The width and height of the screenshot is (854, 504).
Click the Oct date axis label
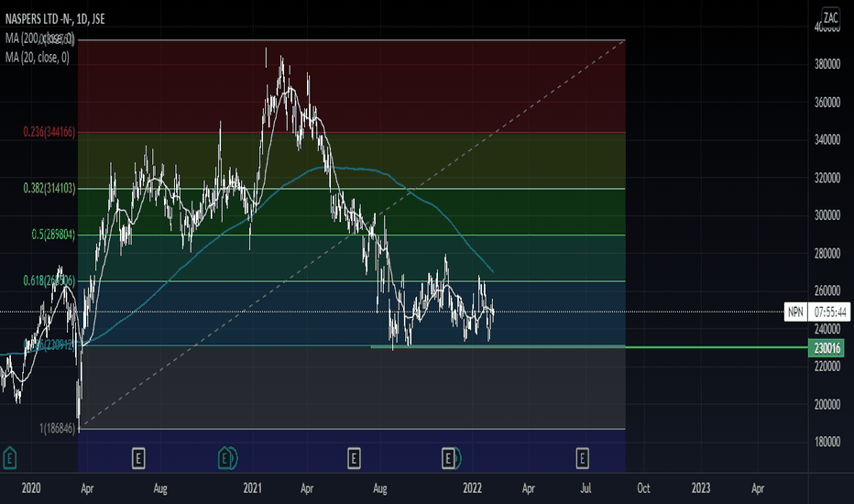tap(644, 488)
